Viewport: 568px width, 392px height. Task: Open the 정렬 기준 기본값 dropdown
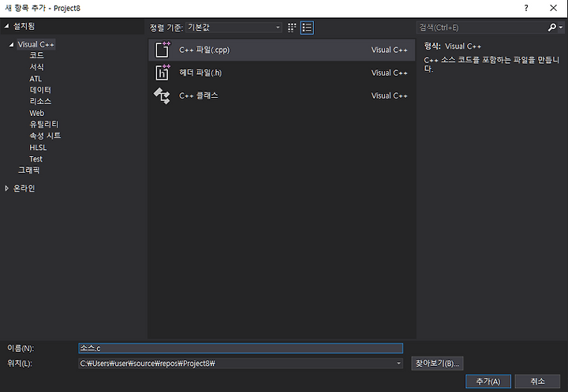click(x=234, y=28)
